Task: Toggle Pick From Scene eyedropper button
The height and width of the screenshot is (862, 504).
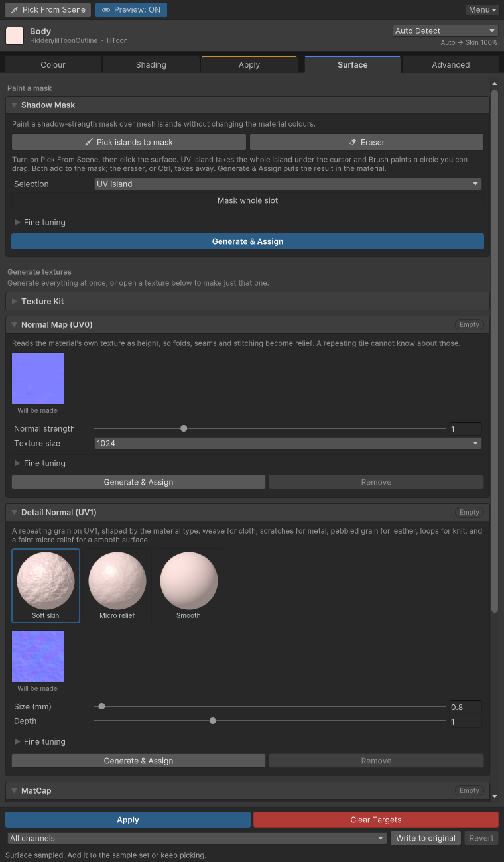Action: coord(48,10)
